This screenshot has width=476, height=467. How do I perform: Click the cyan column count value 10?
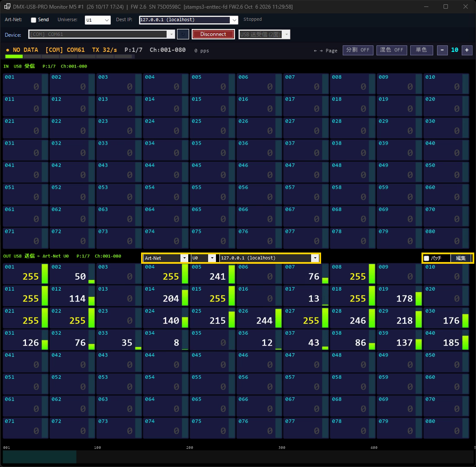pyautogui.click(x=455, y=50)
